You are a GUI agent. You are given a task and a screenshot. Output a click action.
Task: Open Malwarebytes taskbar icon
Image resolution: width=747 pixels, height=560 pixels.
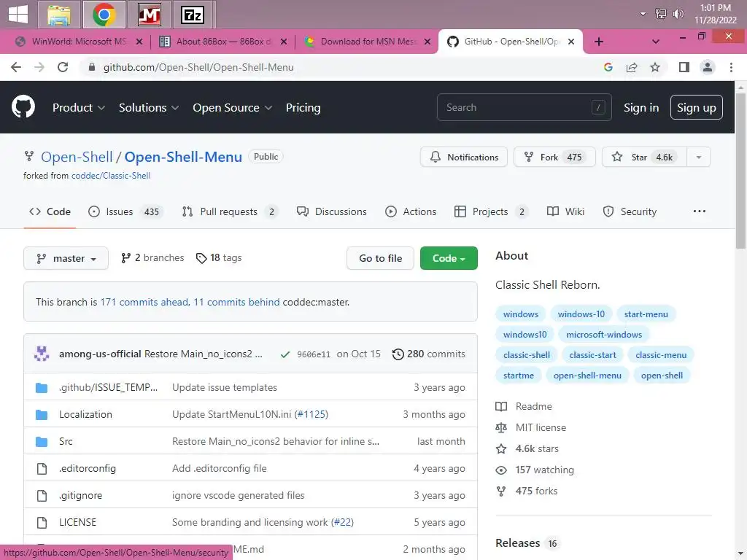pyautogui.click(x=149, y=15)
